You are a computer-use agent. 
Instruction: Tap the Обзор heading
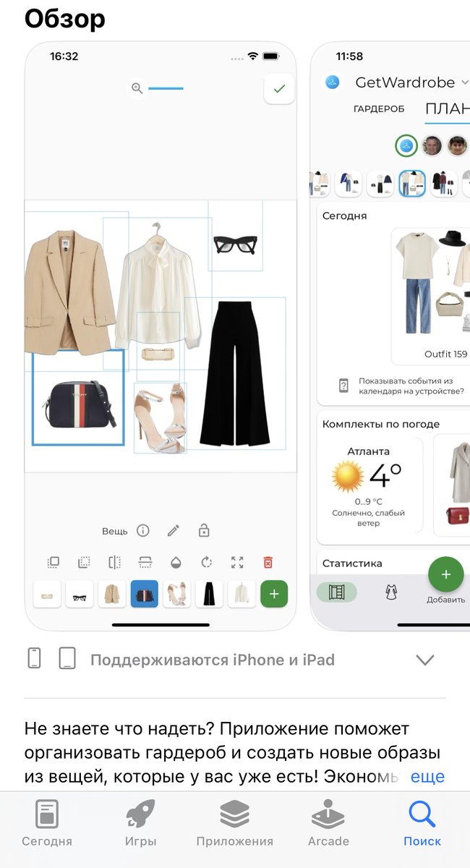click(65, 19)
